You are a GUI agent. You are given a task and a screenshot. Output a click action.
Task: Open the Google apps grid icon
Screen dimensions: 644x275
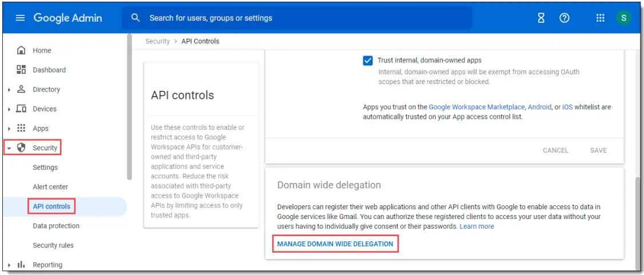[x=600, y=18]
